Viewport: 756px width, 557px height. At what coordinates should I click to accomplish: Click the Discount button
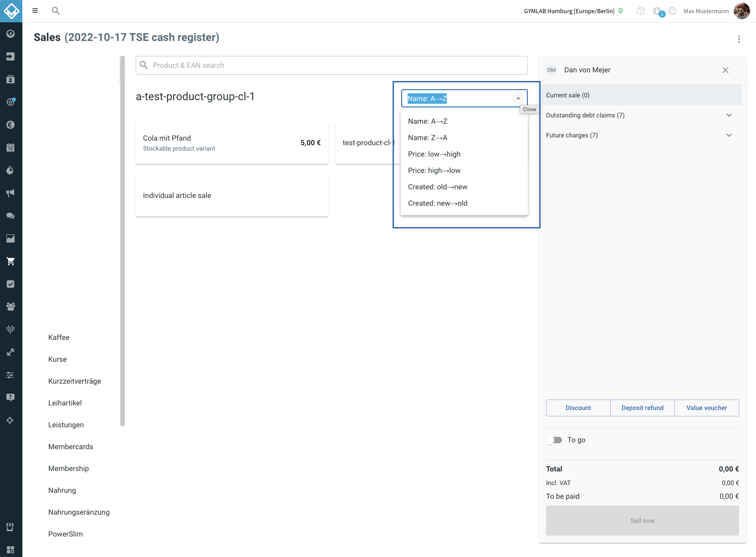(578, 408)
